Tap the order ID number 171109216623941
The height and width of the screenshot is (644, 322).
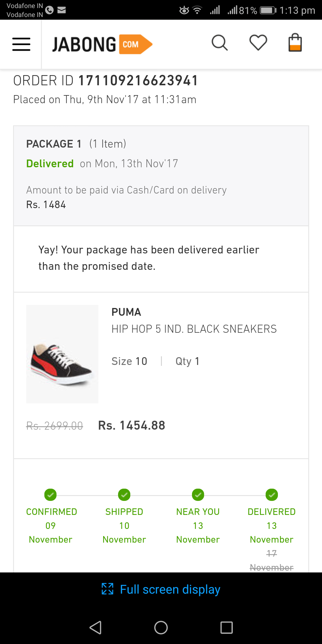[138, 80]
